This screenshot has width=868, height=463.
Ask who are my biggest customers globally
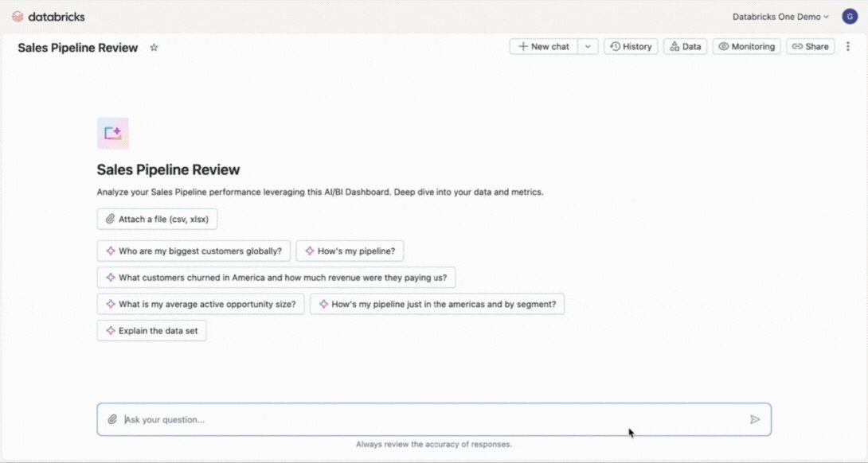pos(194,251)
